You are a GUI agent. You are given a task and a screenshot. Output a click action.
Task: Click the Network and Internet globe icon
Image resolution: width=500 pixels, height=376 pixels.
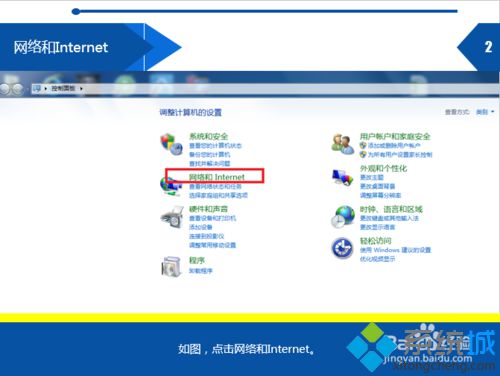pyautogui.click(x=171, y=186)
